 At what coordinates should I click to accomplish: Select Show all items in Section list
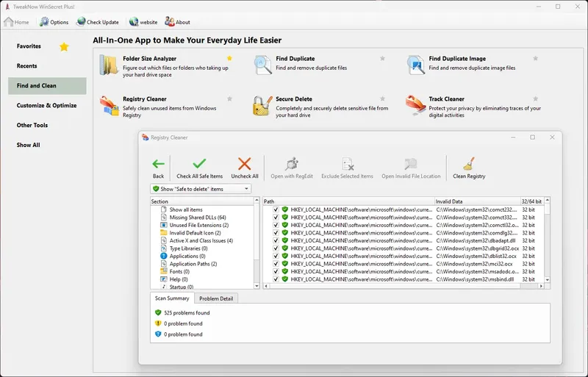[186, 209]
